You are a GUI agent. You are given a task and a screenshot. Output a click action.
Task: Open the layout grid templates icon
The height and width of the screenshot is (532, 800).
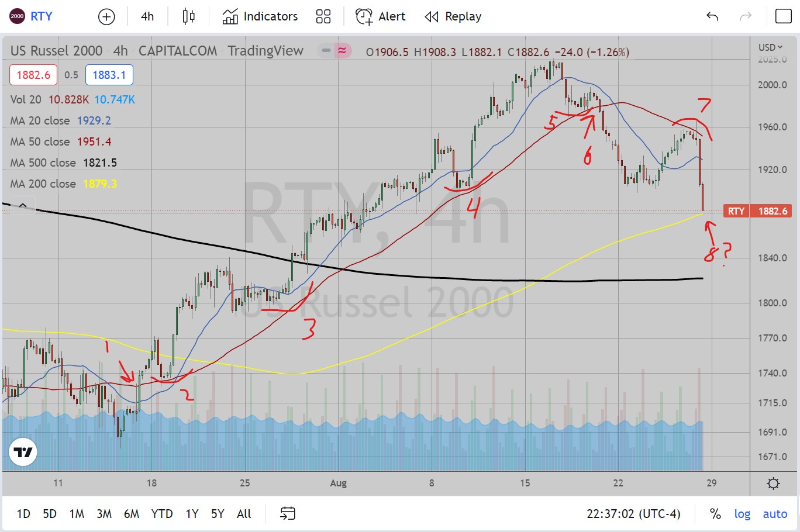click(x=323, y=16)
